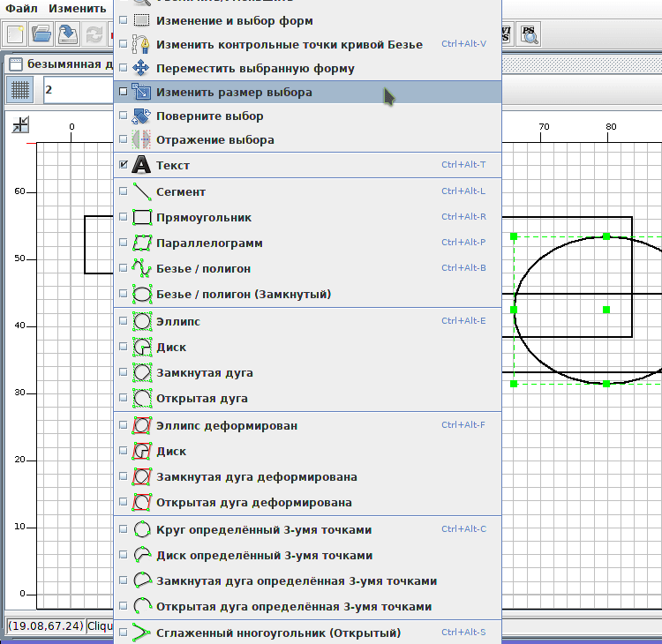Viewport: 662px width, 644px height.
Task: Tick the Прямоугольник checkbox
Action: [x=124, y=217]
